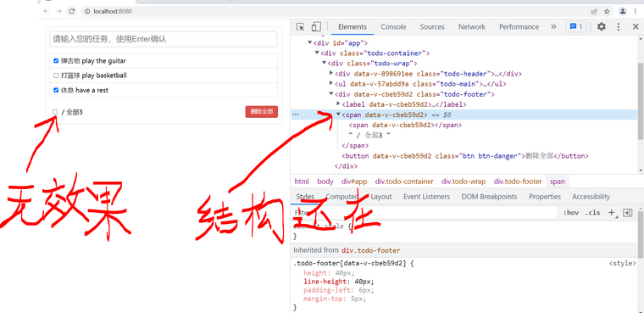Expand the label data-v-cbeb59d2 node
Image resolution: width=644 pixels, height=313 pixels.
click(x=338, y=104)
